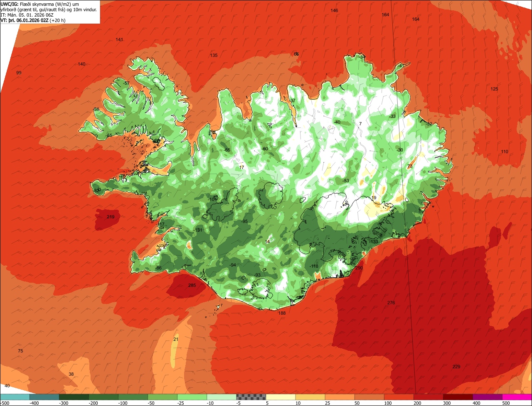Click the flux value -52 on the east coast
The height and width of the screenshot is (406, 532).
[x=429, y=124]
